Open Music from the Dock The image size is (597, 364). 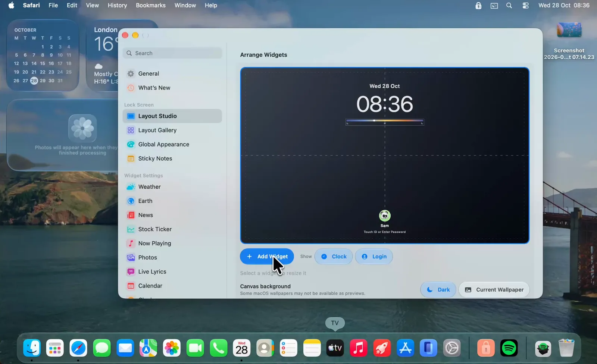[x=359, y=348]
